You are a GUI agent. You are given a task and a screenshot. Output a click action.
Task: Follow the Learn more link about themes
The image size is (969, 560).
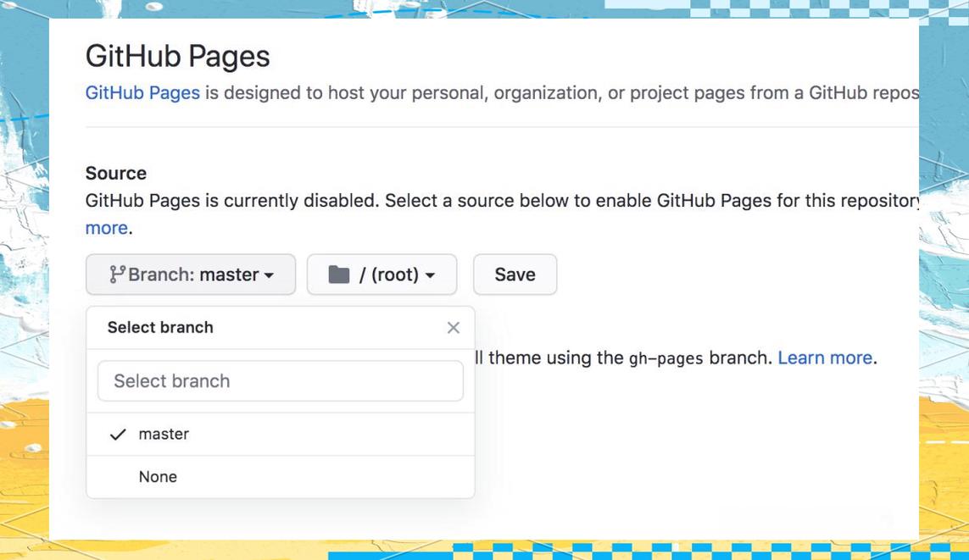click(x=825, y=358)
